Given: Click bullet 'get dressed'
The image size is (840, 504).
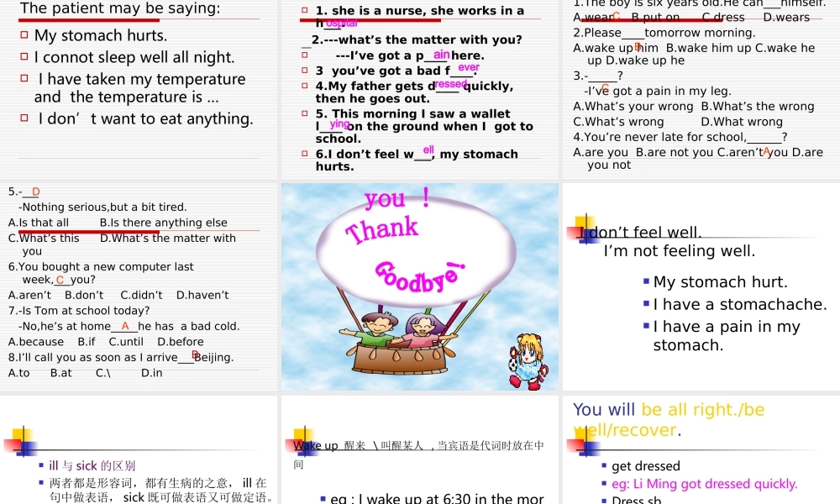Looking at the screenshot, I should (x=645, y=466).
